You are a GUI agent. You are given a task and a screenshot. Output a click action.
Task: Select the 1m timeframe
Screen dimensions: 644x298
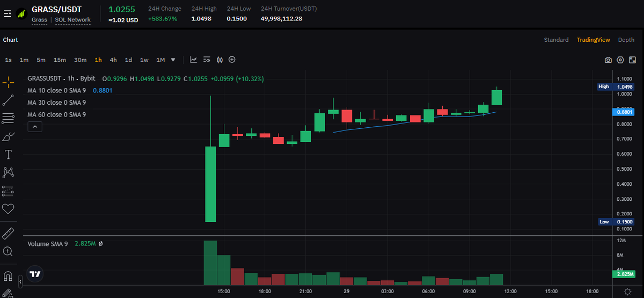tap(24, 60)
